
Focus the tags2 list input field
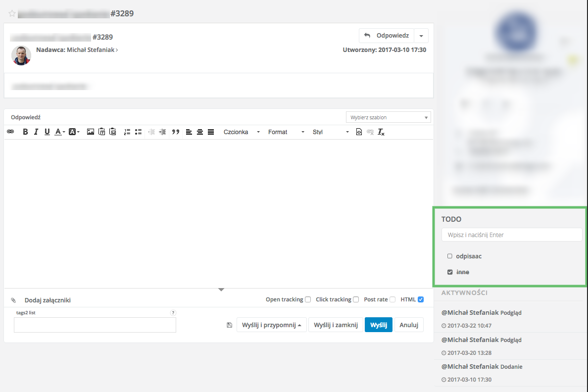click(95, 325)
